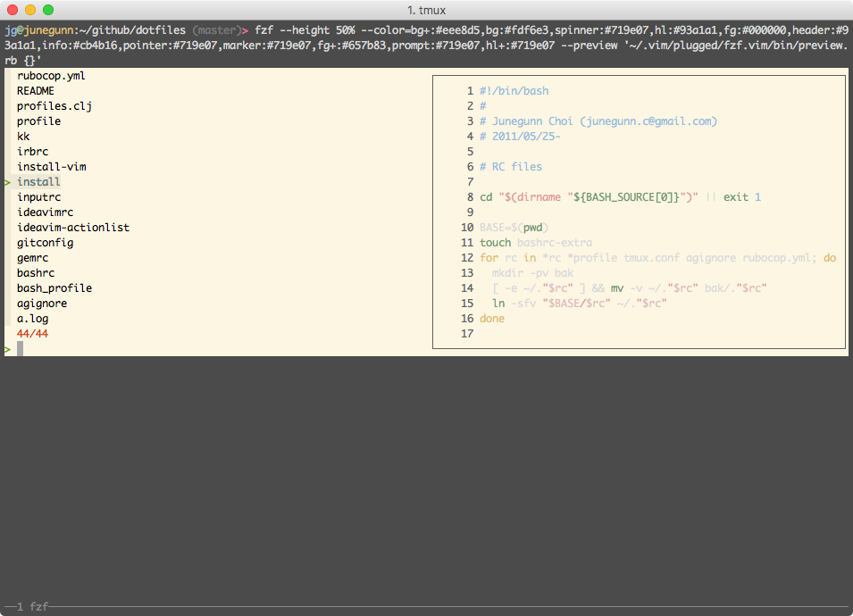Click the "44/44" match counter
This screenshot has width=853, height=616.
(x=33, y=333)
